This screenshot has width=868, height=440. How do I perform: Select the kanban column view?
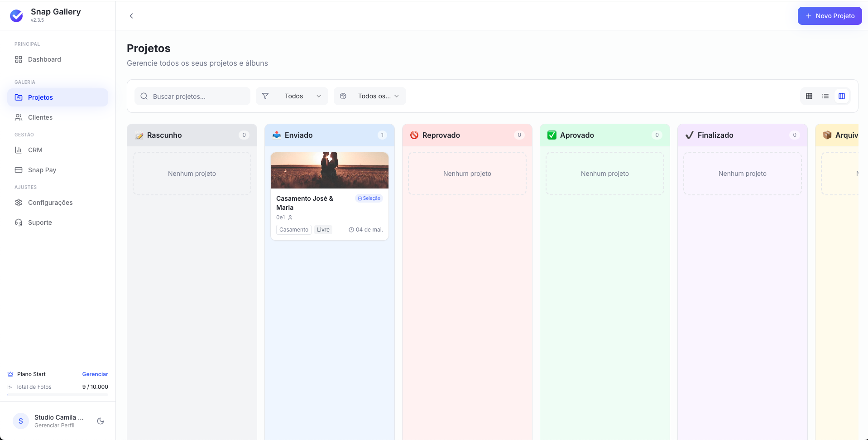pos(842,96)
